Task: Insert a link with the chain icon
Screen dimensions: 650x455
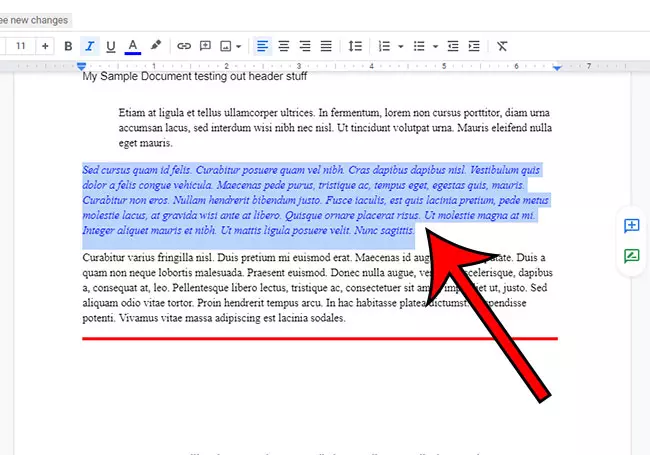Action: 184,46
